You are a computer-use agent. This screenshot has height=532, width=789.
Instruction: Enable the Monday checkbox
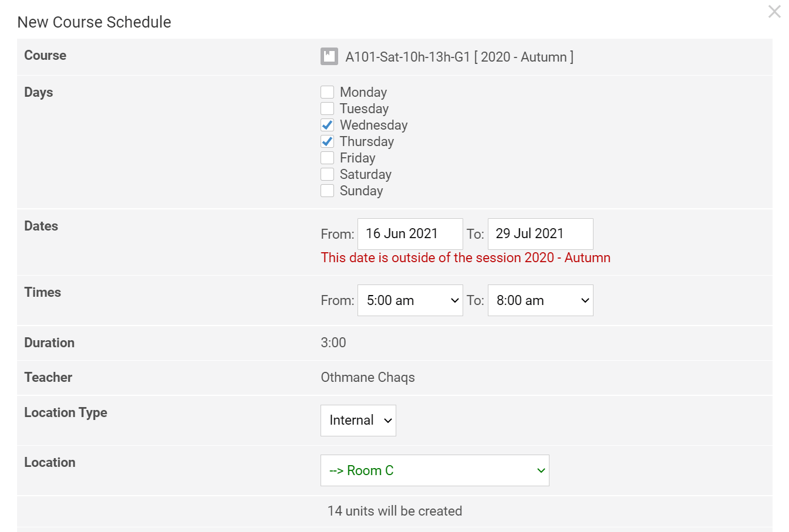328,92
